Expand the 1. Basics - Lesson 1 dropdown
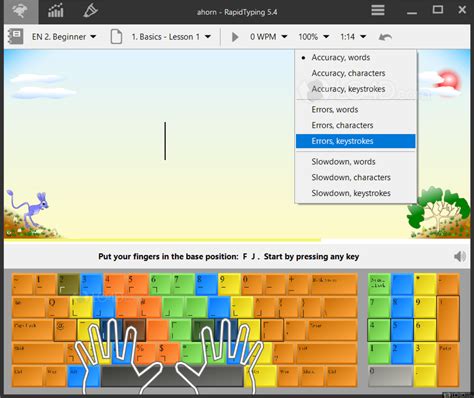Screen dimensions: 474x398 (171, 37)
